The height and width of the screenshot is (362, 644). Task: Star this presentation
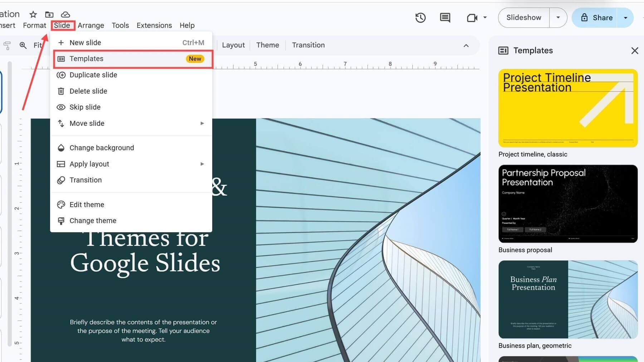pyautogui.click(x=33, y=14)
